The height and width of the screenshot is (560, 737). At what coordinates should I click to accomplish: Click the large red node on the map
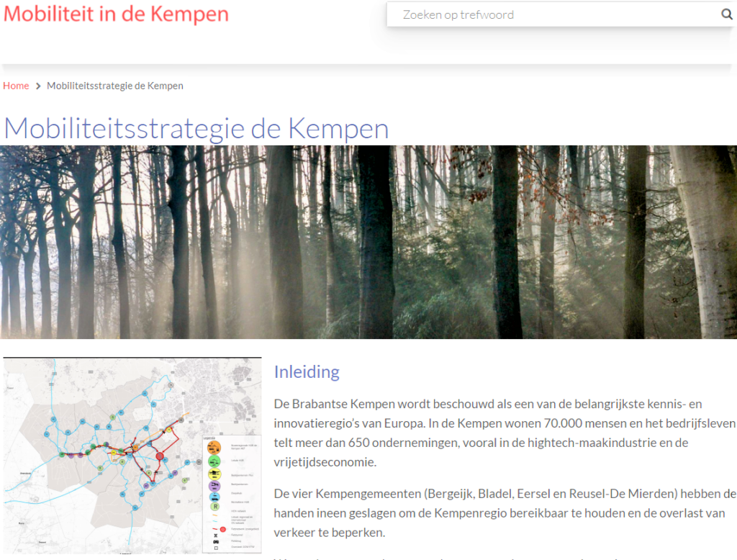[160, 456]
